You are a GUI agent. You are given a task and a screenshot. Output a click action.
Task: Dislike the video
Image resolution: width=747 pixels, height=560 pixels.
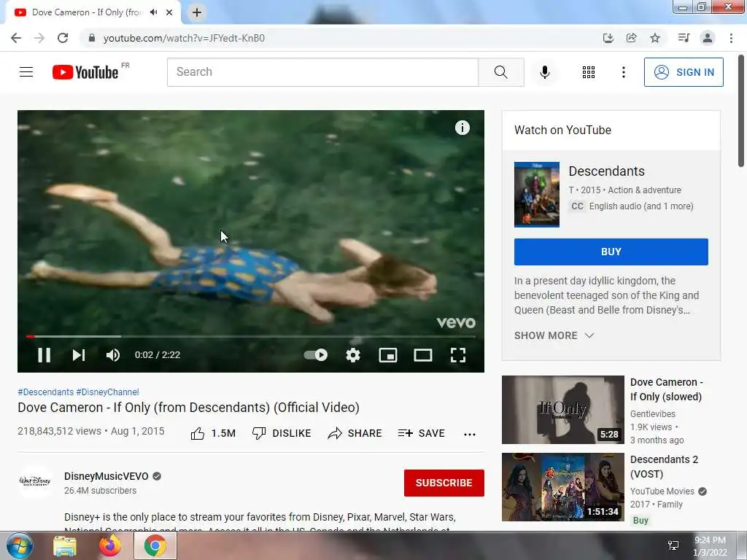[282, 433]
